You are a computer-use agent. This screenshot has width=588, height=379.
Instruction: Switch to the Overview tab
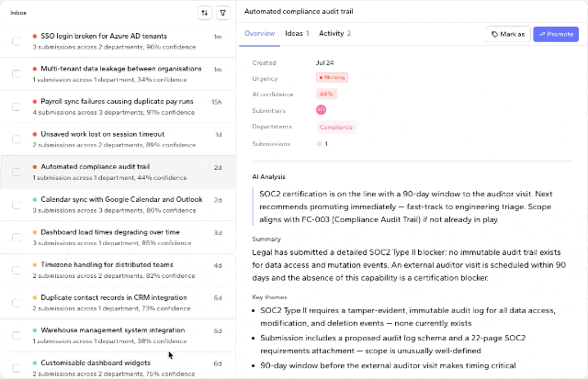tap(259, 33)
